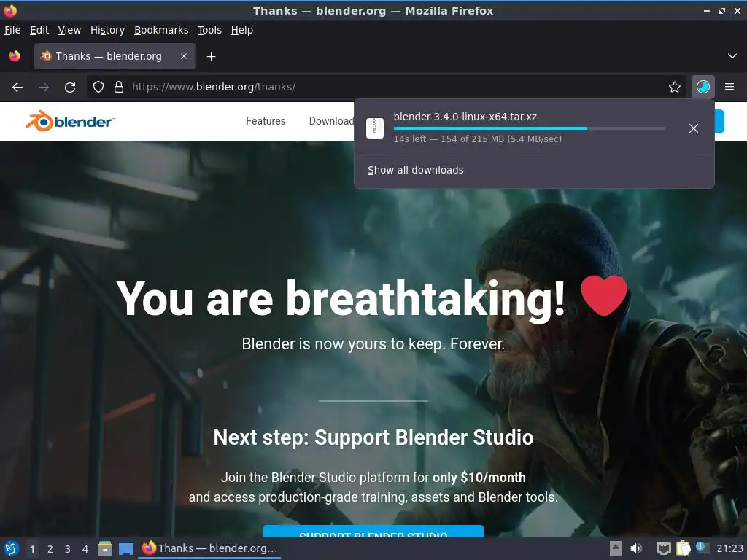Viewport: 747px width, 560px height.
Task: Open the file manager taskbar icon
Action: pyautogui.click(x=105, y=548)
